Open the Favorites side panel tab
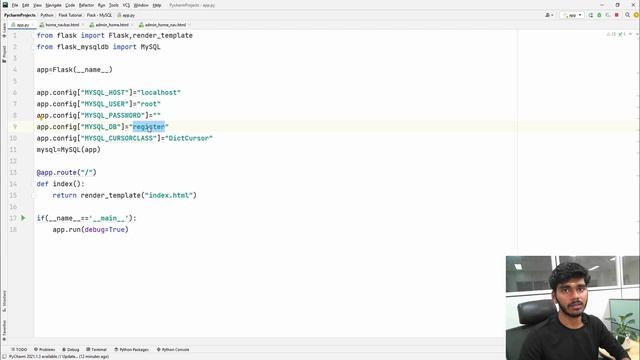This screenshot has width=640, height=360. (x=4, y=330)
